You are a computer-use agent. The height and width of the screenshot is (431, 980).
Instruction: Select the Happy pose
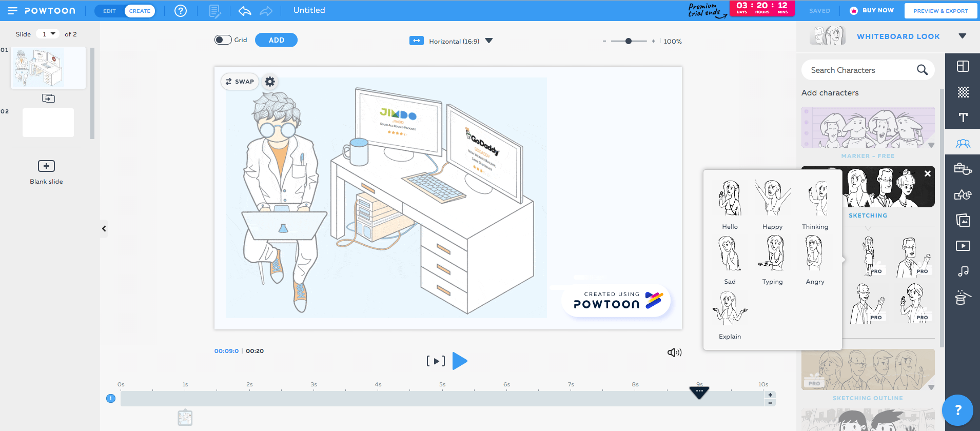(x=772, y=205)
